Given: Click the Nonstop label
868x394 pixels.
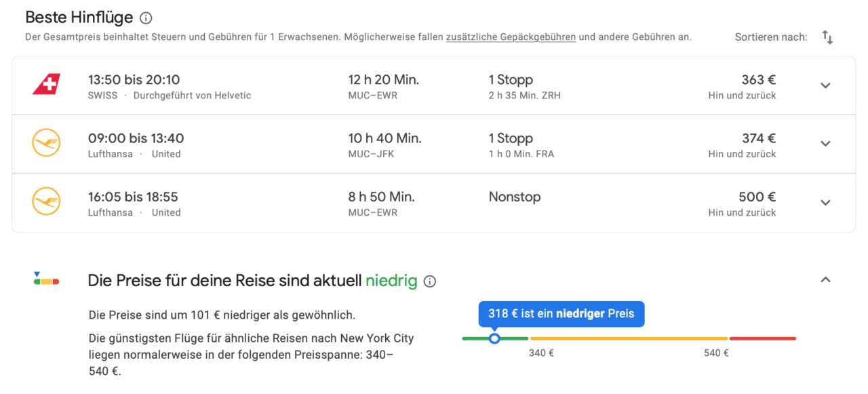Looking at the screenshot, I should [x=515, y=197].
